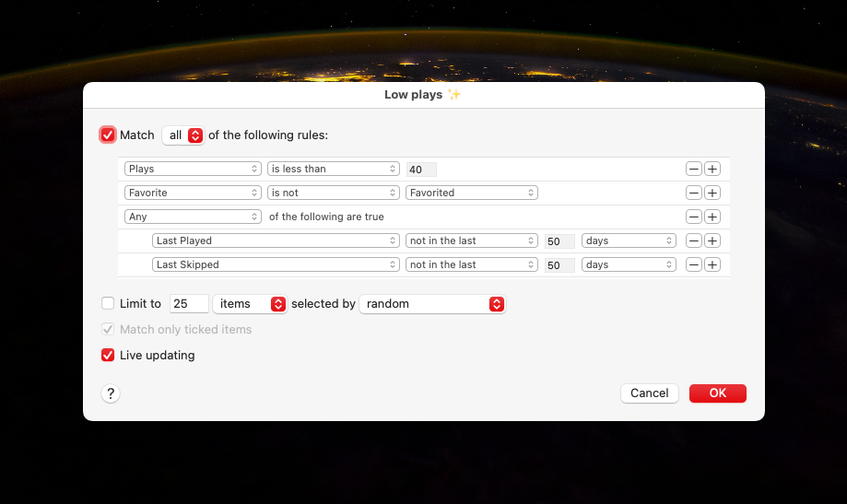The image size is (847, 504).
Task: Click the 'of the following are true' label
Action: 326,217
